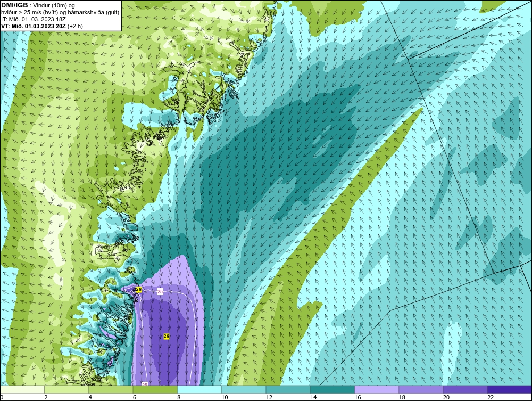Pick the 8–10 m/s pale cyan legend swatch
Image resolution: width=532 pixels, height=401 pixels.
[199, 389]
